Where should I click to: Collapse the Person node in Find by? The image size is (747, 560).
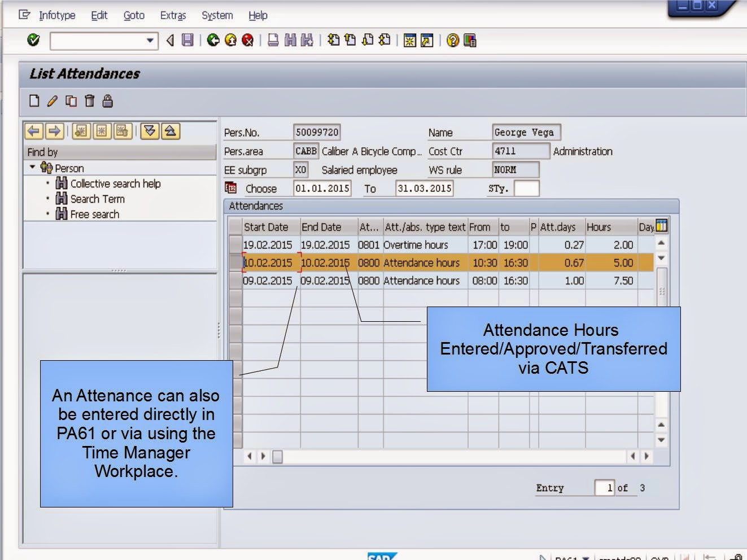pos(31,168)
